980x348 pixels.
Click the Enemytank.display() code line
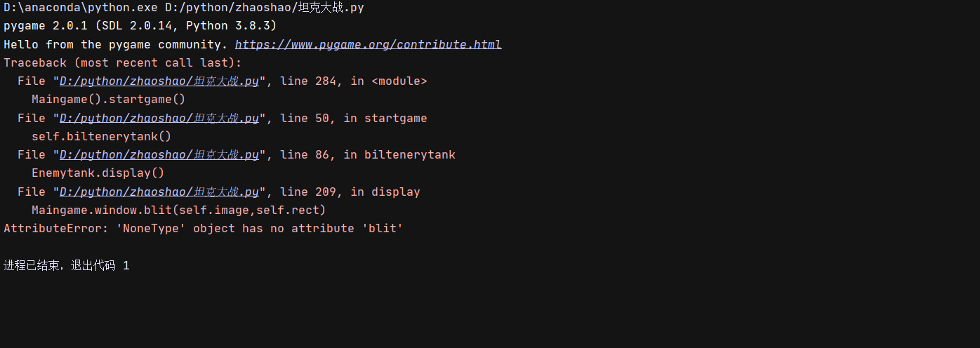(98, 173)
